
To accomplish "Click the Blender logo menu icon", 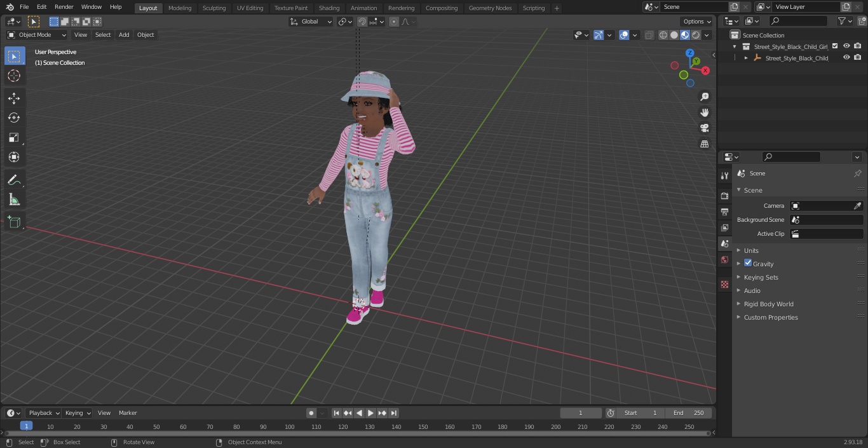I will pos(10,7).
